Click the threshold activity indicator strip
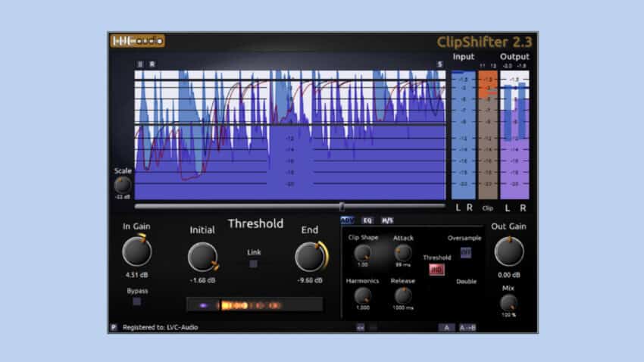The width and height of the screenshot is (644, 362). (255, 305)
